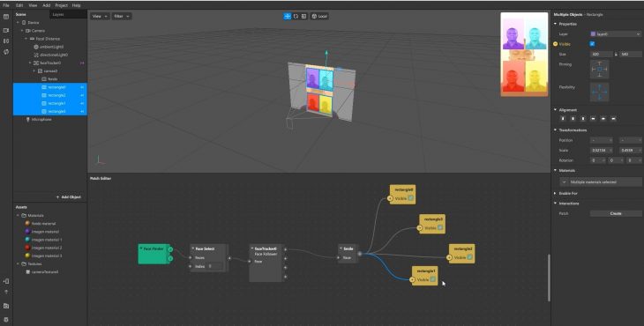Click the third alignment icon under Alignment
The image size is (644, 326).
[583, 119]
